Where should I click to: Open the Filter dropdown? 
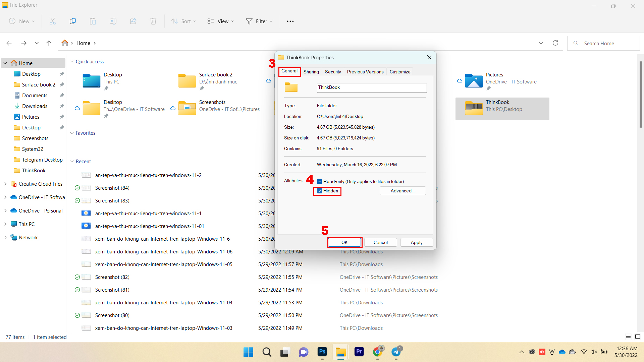[x=259, y=21]
